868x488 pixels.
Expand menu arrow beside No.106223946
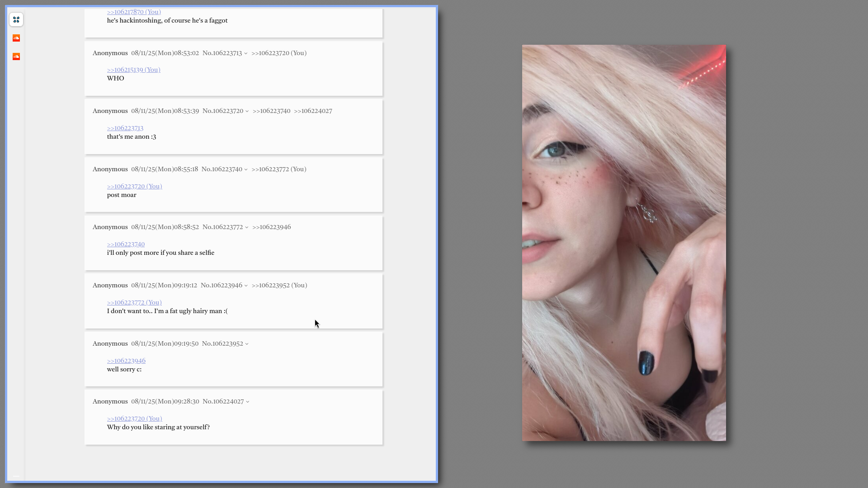[246, 286]
